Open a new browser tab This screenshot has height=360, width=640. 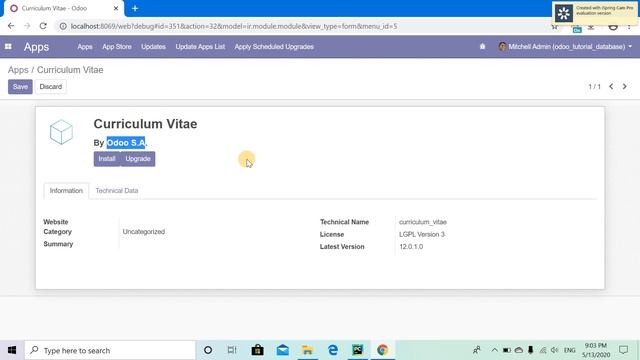pos(135,8)
